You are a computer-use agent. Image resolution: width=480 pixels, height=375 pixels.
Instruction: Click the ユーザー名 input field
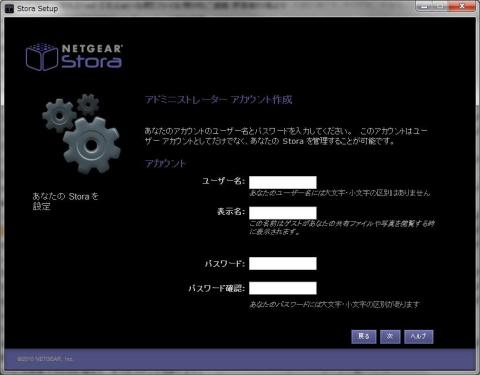pyautogui.click(x=283, y=182)
